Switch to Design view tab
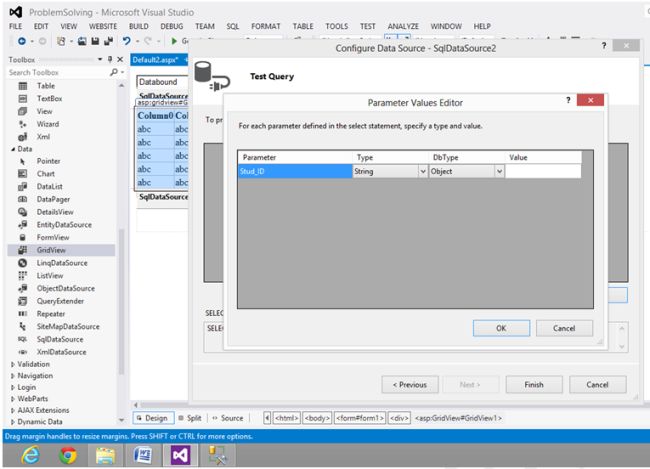This screenshot has width=650, height=469. click(152, 418)
